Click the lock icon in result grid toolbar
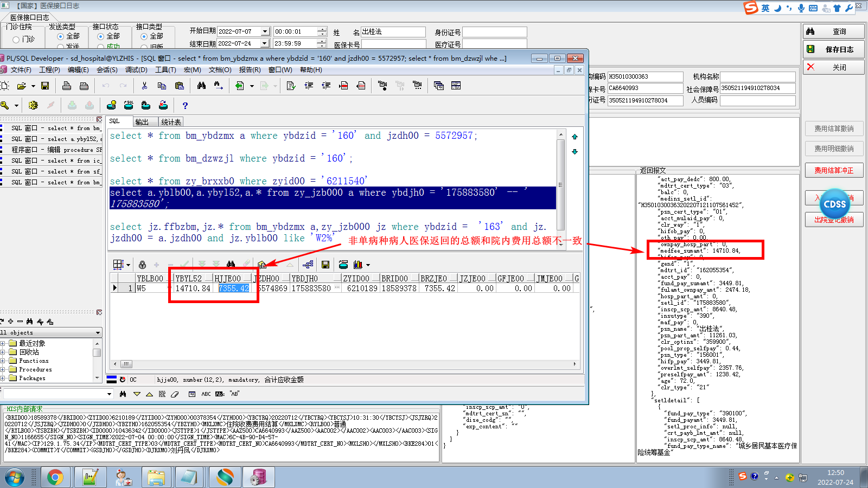The width and height of the screenshot is (868, 488). pos(142,265)
